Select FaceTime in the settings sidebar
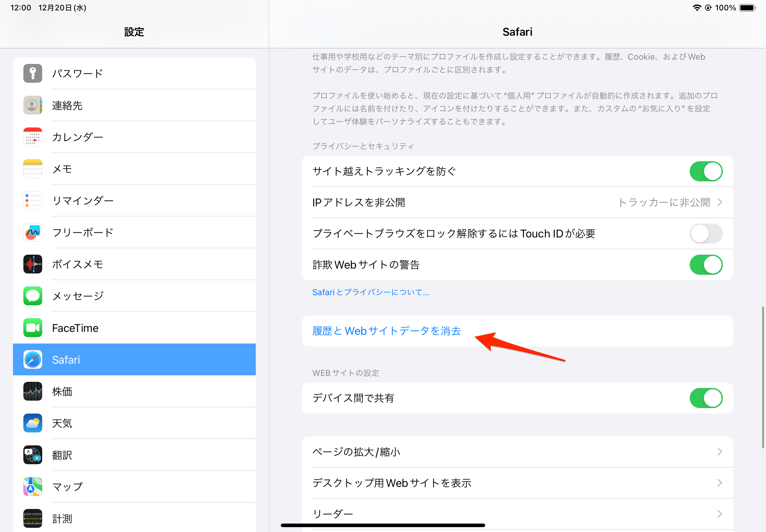766x532 pixels. tap(75, 328)
